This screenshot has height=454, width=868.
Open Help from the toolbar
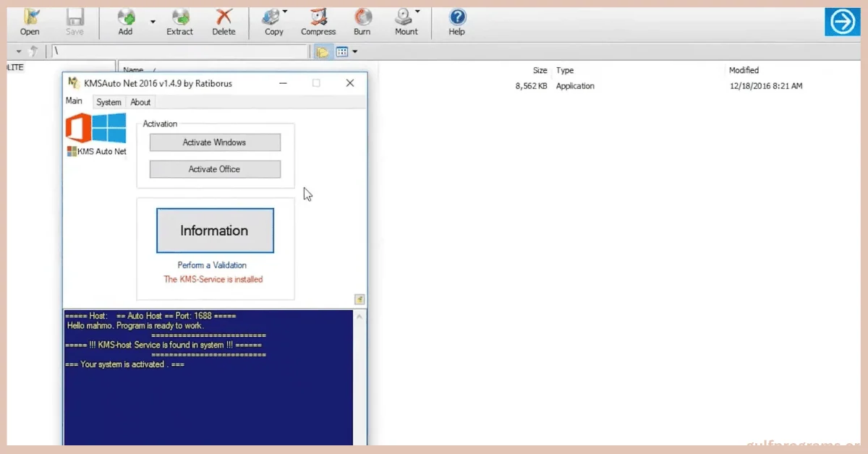click(x=456, y=20)
